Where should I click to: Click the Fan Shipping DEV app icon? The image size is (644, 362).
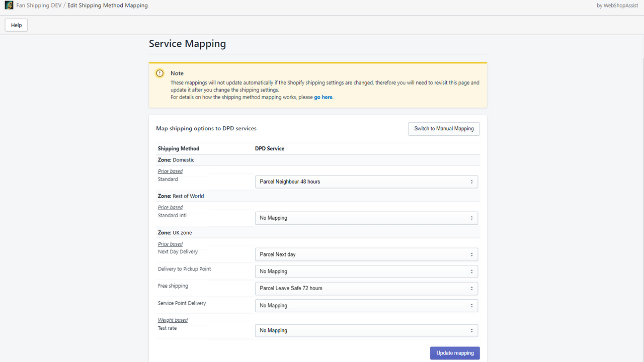[x=9, y=5]
